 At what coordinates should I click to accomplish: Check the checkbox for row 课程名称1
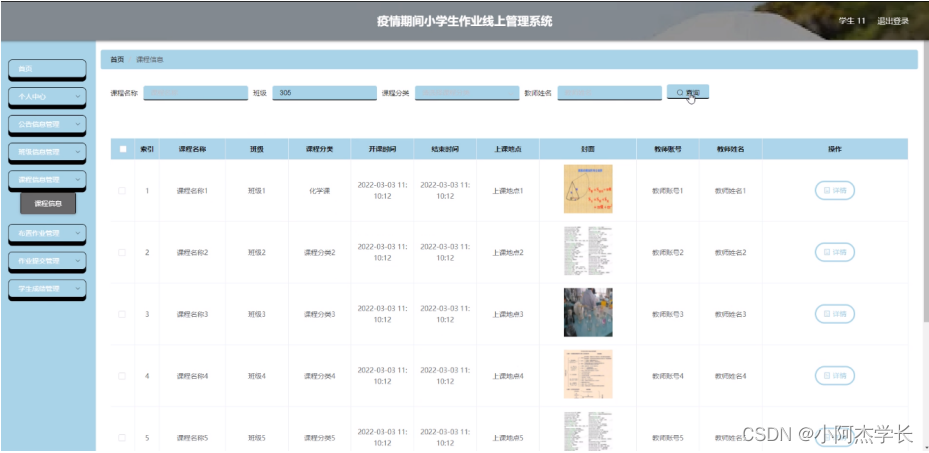122,191
